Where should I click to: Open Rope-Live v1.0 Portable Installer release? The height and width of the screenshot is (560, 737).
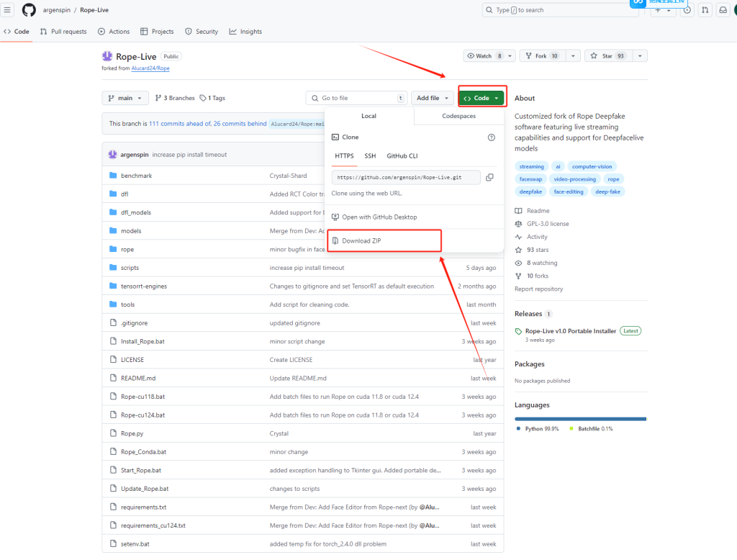tap(571, 331)
